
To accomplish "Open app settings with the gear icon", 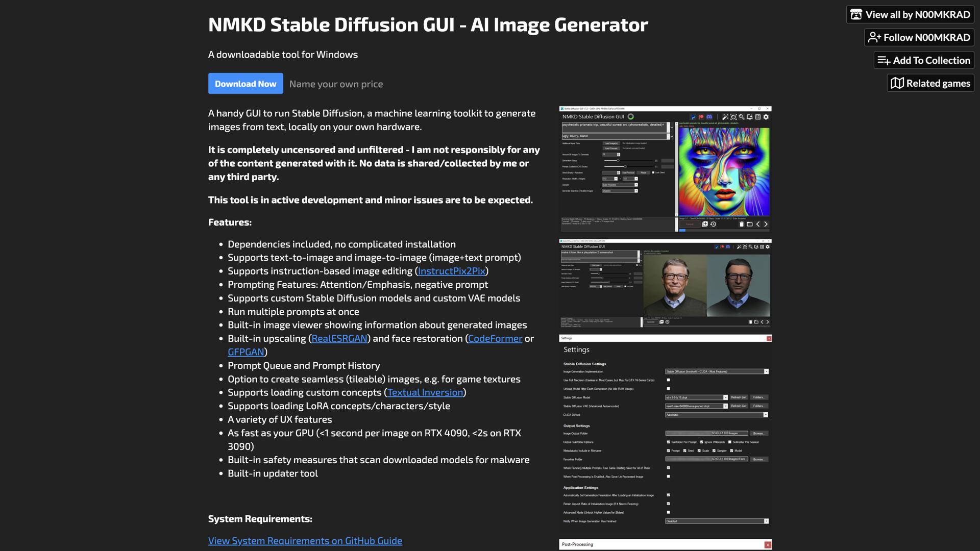I will [x=766, y=117].
